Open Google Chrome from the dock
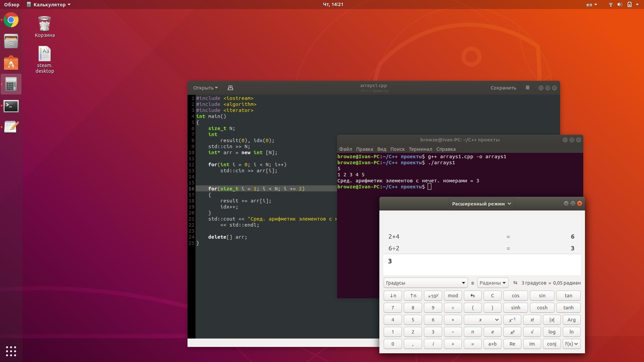This screenshot has width=644, height=362. 11,20
